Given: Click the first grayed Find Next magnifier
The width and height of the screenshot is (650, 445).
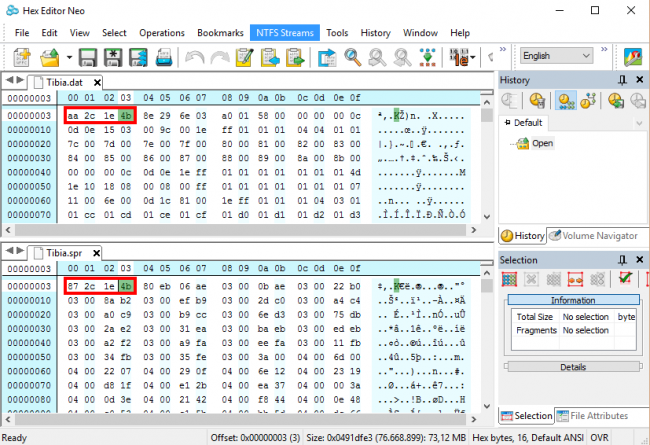Looking at the screenshot, I should pyautogui.click(x=377, y=57).
